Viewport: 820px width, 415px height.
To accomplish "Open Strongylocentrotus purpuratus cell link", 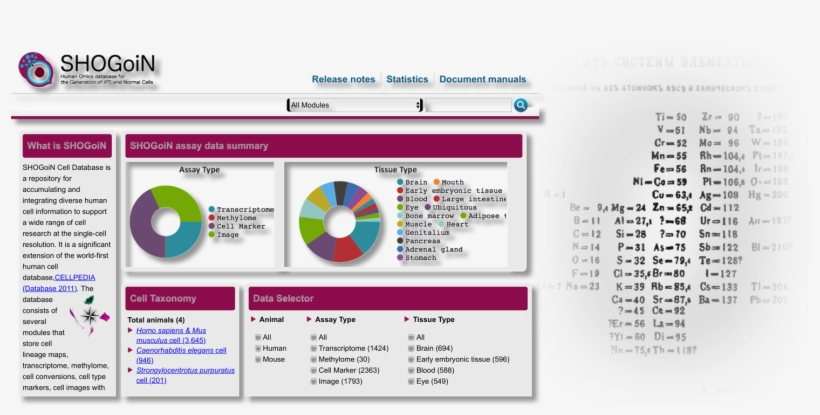I will tap(185, 375).
